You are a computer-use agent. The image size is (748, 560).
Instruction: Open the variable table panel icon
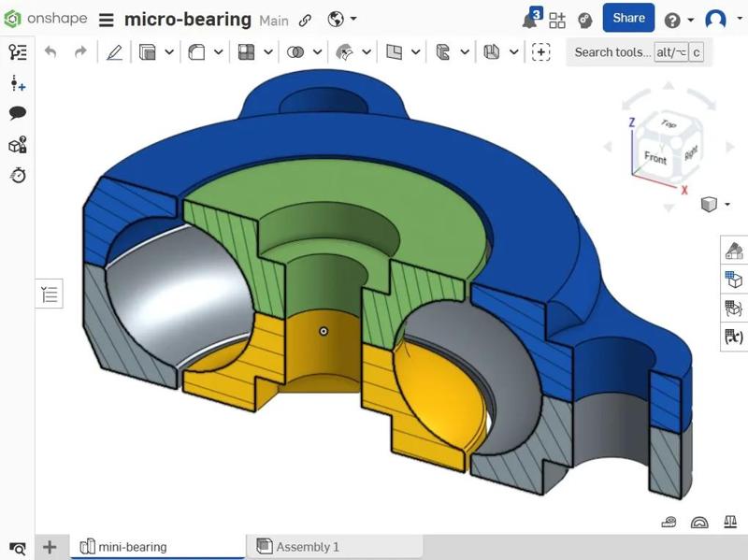734,337
